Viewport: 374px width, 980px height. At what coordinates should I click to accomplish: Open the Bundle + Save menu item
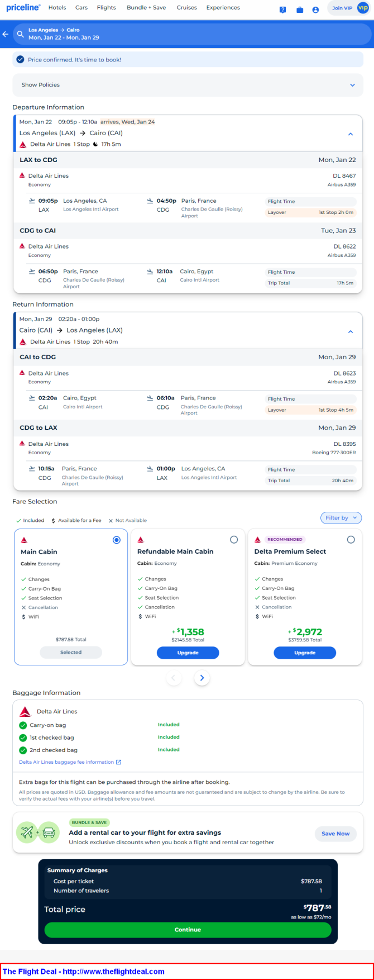pos(146,8)
